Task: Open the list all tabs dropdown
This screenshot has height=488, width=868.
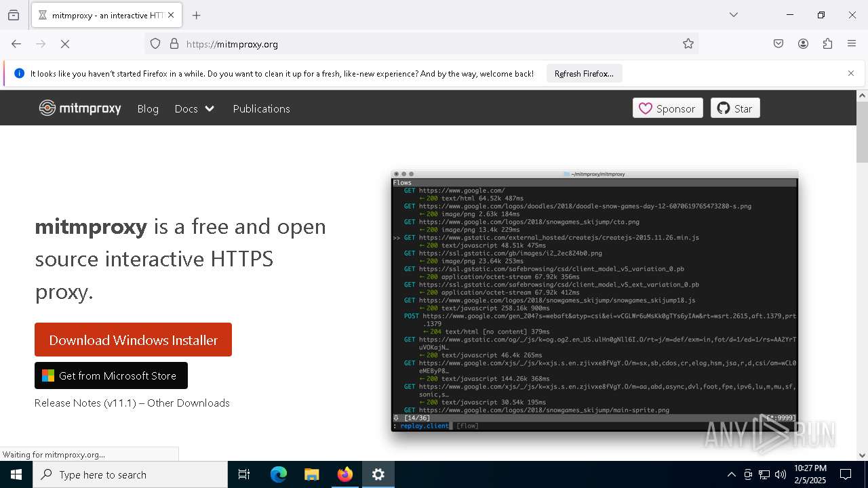Action: tap(734, 15)
